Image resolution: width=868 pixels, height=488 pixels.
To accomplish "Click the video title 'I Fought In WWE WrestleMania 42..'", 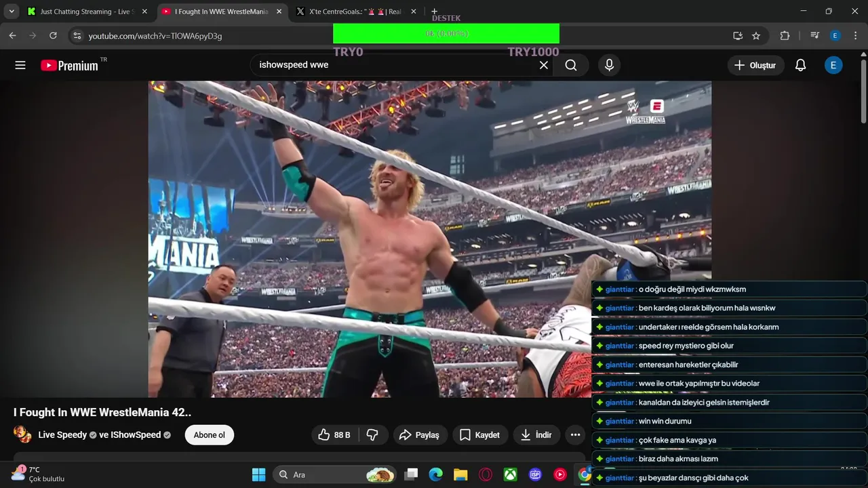I will [x=102, y=412].
